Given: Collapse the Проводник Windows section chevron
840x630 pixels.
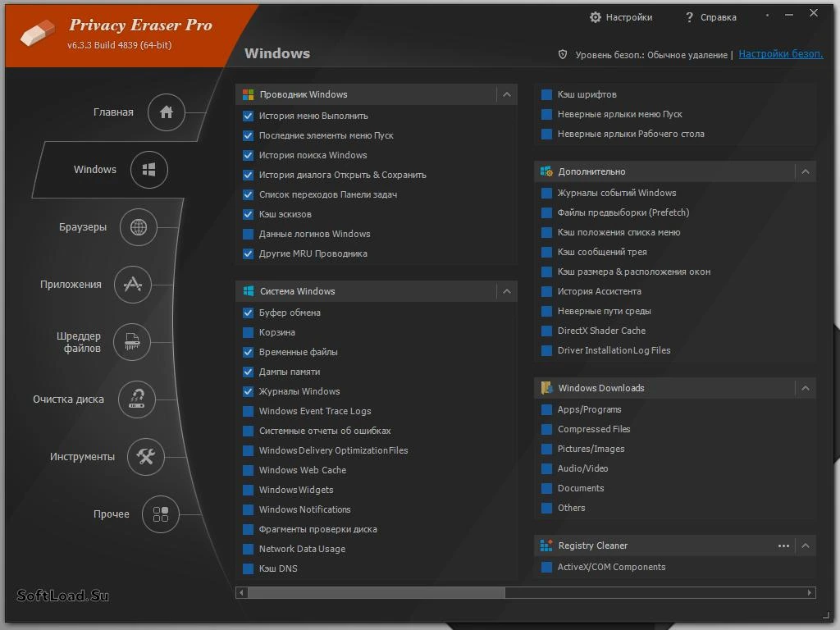Looking at the screenshot, I should click(x=507, y=95).
